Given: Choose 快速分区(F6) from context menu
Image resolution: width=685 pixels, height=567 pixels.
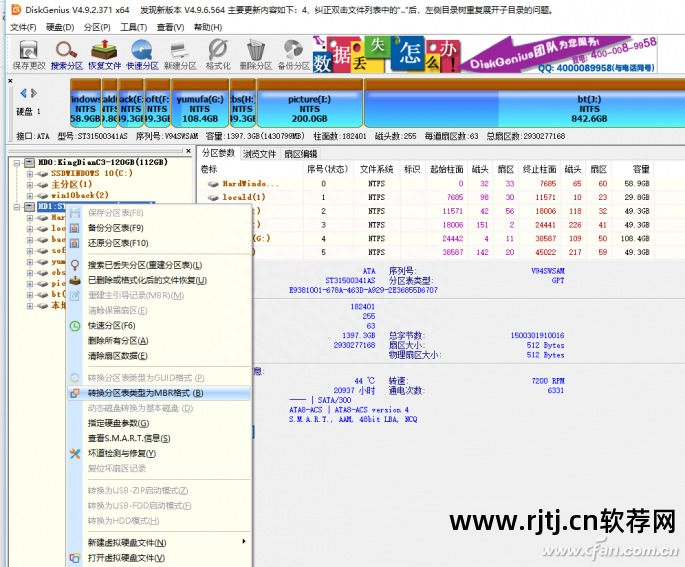Looking at the screenshot, I should [x=159, y=325].
